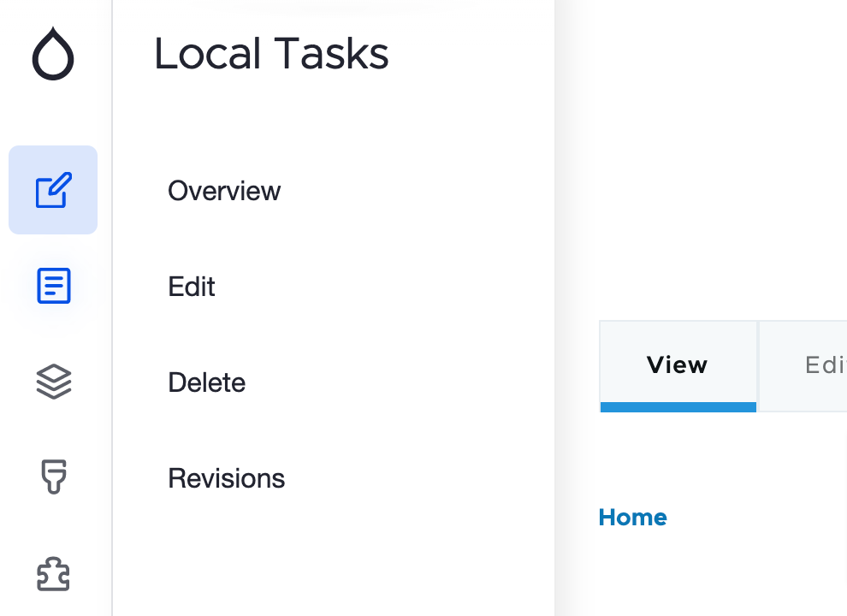Image resolution: width=847 pixels, height=616 pixels.
Task: Click the puzzle icon at sidebar bottom
Action: [x=53, y=574]
